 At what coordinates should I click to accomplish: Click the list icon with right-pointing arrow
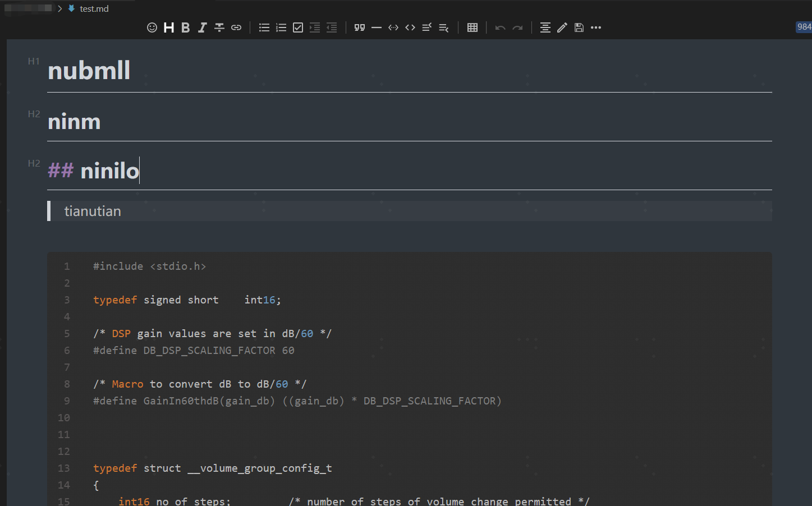pyautogui.click(x=315, y=27)
